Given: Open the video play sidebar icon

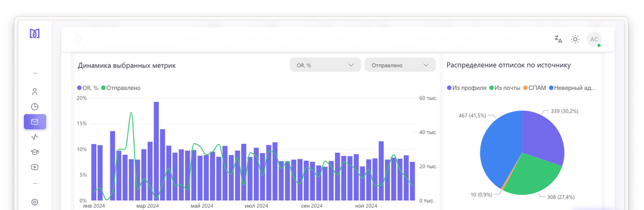Looking at the screenshot, I should 35,167.
